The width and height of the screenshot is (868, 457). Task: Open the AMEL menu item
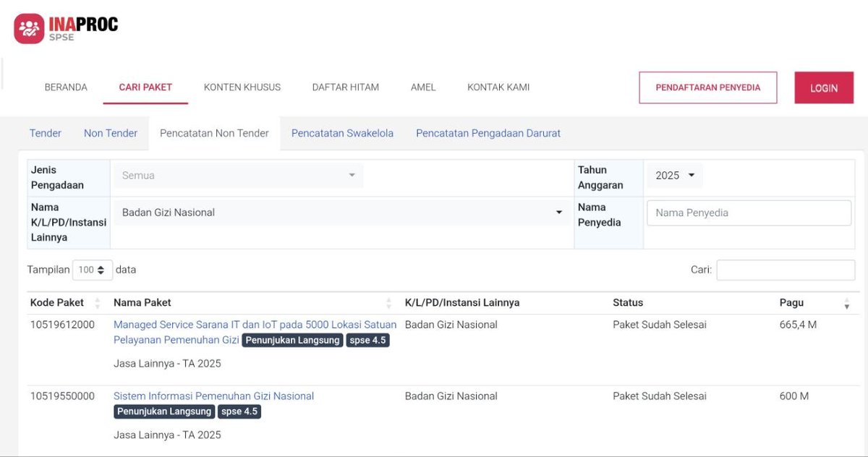(x=423, y=87)
